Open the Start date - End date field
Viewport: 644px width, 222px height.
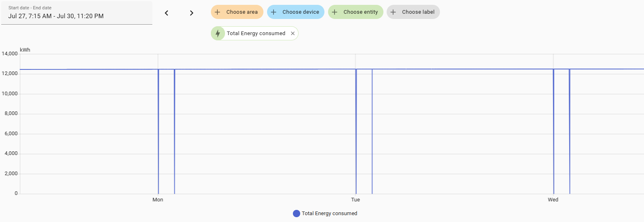click(x=77, y=13)
